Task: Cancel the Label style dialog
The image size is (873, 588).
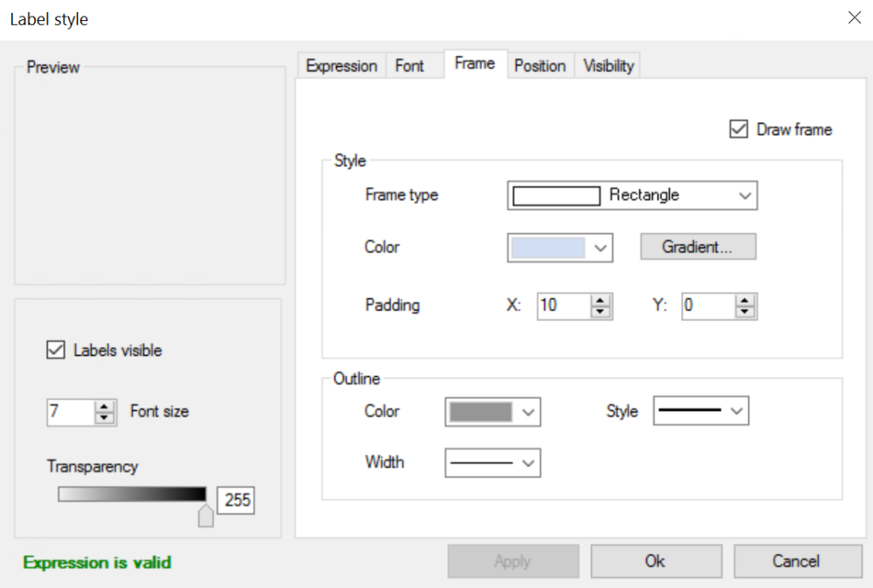Action: pyautogui.click(x=798, y=561)
